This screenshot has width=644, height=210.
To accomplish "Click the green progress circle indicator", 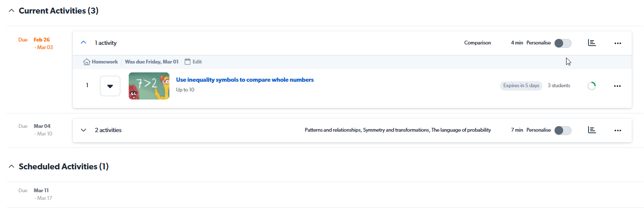I will [x=591, y=86].
